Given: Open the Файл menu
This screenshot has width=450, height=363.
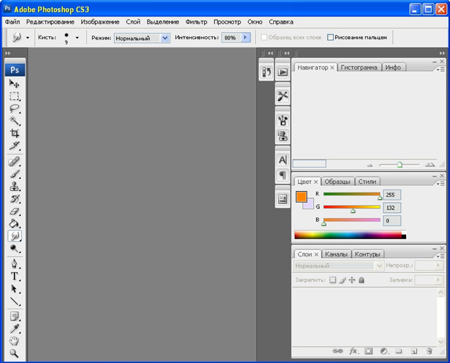Looking at the screenshot, I should pyautogui.click(x=12, y=22).
